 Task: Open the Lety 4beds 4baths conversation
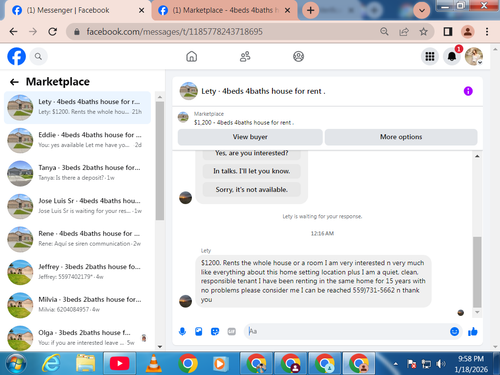[77, 107]
